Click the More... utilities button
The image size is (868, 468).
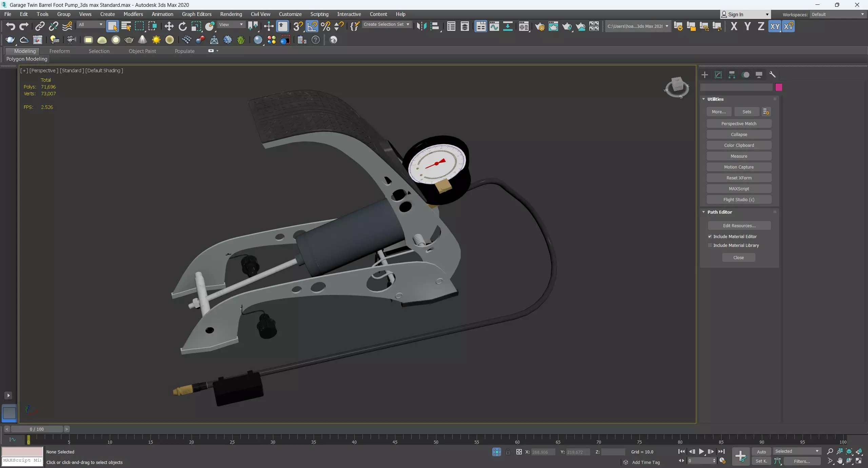tap(719, 112)
